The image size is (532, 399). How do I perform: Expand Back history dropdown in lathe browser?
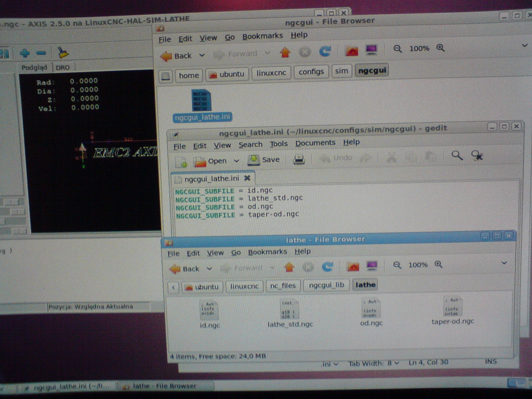pos(210,269)
